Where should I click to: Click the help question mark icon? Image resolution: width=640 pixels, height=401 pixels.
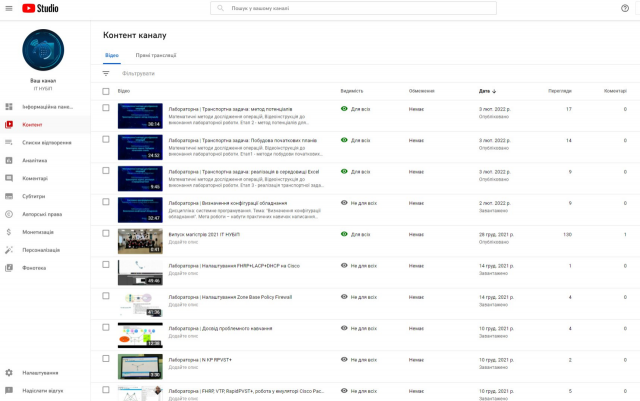[625, 8]
